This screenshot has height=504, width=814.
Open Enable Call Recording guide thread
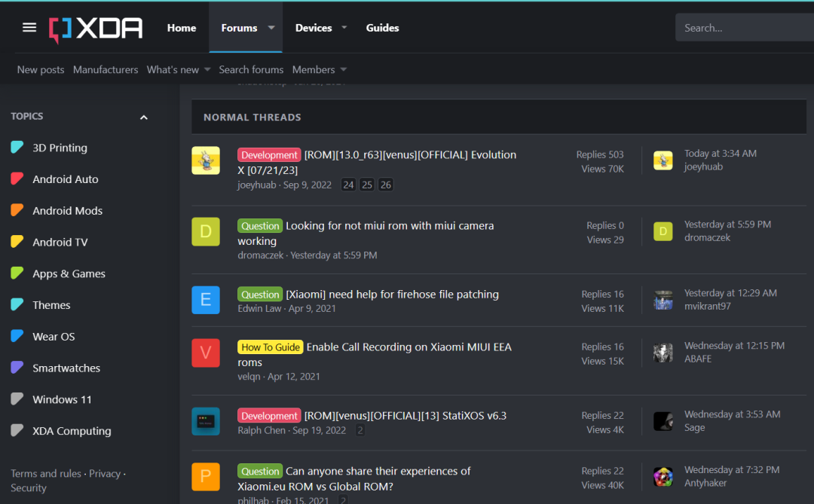click(x=375, y=355)
